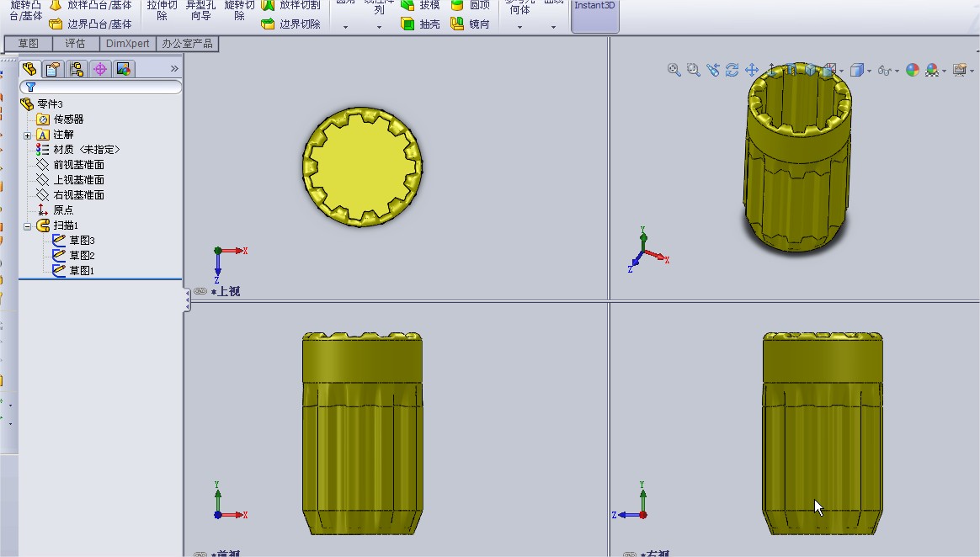Click the 异型孔向导 hole wizard button
This screenshot has height=557, width=980.
click(x=200, y=11)
